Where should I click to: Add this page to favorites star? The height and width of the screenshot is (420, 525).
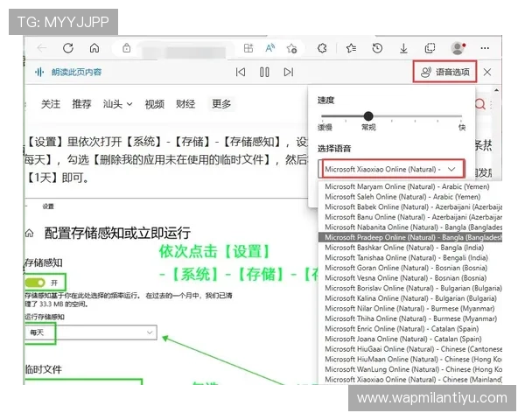(291, 49)
